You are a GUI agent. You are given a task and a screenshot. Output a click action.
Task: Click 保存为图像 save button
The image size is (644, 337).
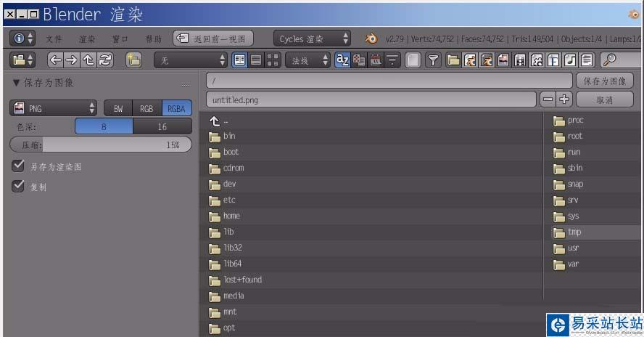605,81
